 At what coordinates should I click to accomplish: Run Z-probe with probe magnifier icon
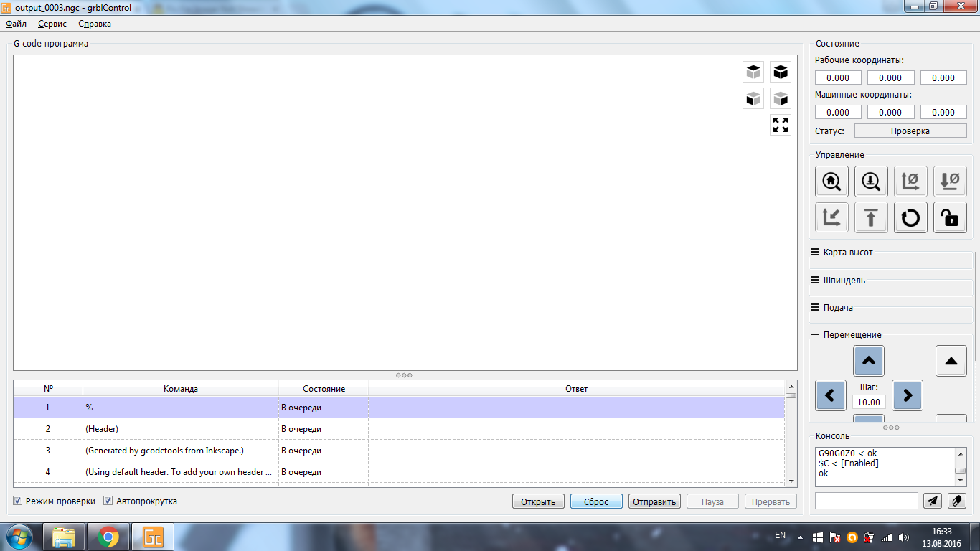pos(871,182)
